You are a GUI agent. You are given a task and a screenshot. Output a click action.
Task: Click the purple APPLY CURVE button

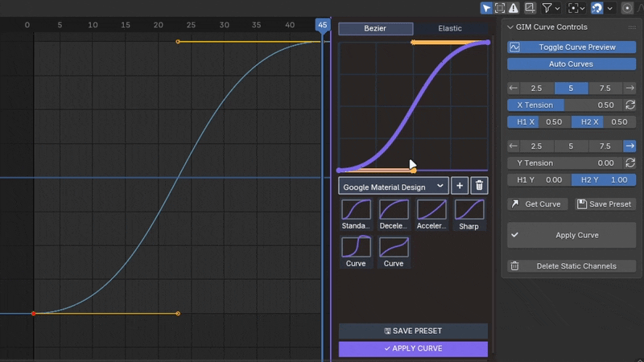413,348
